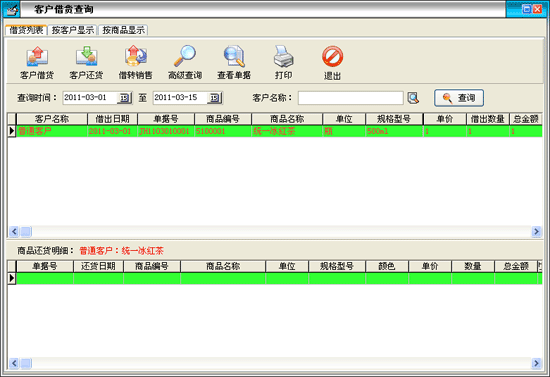This screenshot has width=550, height=377.
Task: Select the 数量 column header in lower table
Action: 473,266
